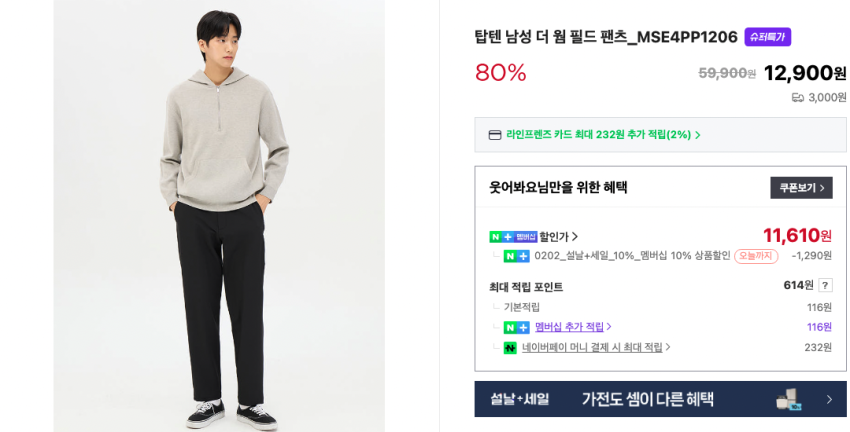Click the green Naver Pay money icon
Viewport: 850px width, 432px height.
[x=510, y=348]
